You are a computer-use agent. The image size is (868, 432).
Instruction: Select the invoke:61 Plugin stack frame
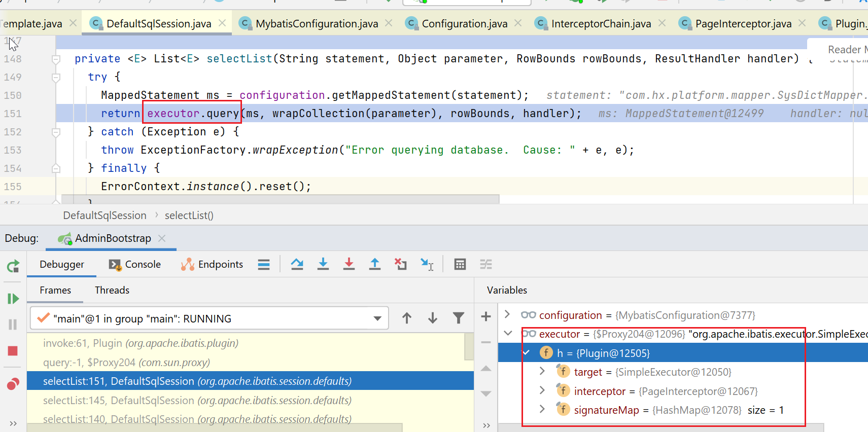141,343
